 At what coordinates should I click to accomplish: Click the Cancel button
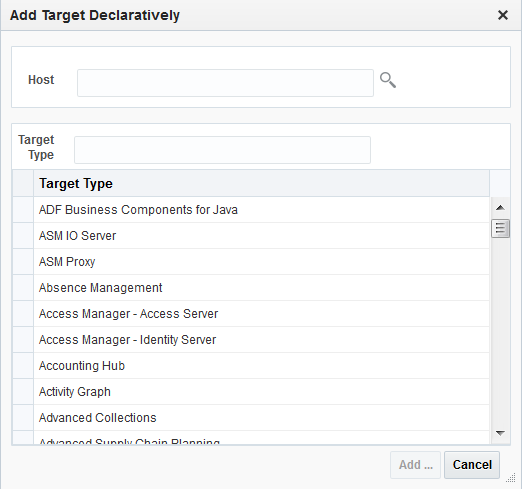(x=472, y=465)
